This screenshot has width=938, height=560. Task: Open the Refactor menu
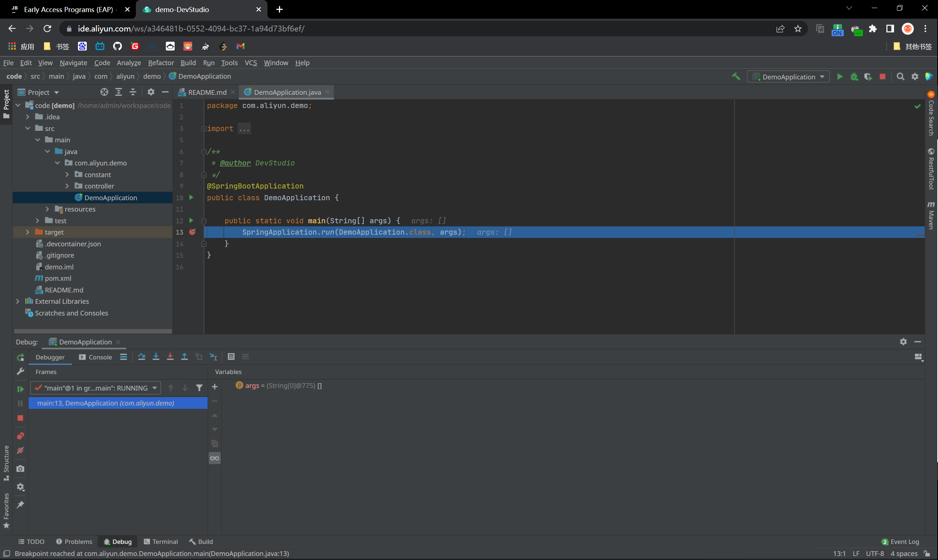[160, 63]
